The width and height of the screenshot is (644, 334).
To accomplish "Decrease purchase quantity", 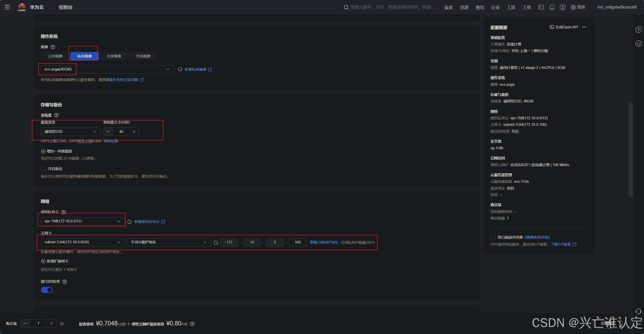I will pos(25,323).
